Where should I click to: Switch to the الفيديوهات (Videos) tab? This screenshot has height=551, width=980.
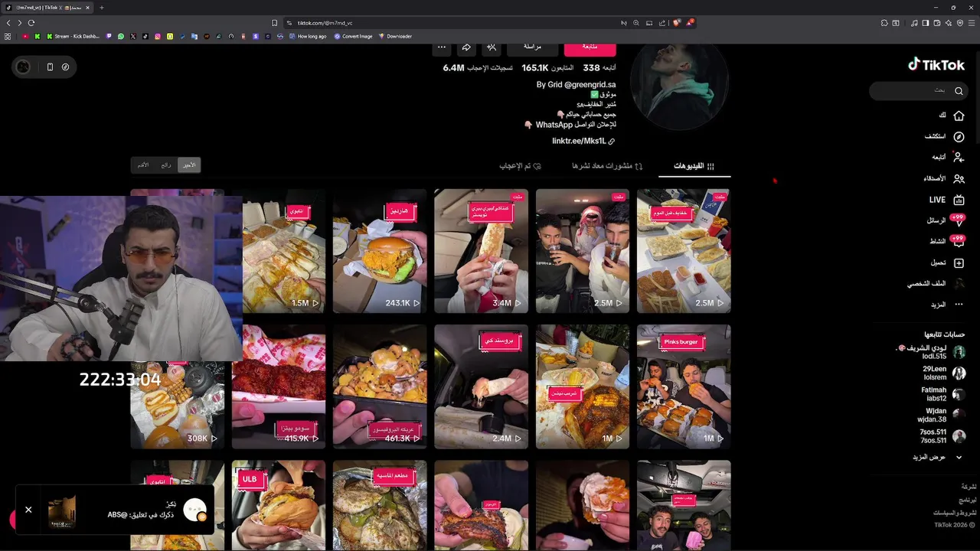point(694,166)
